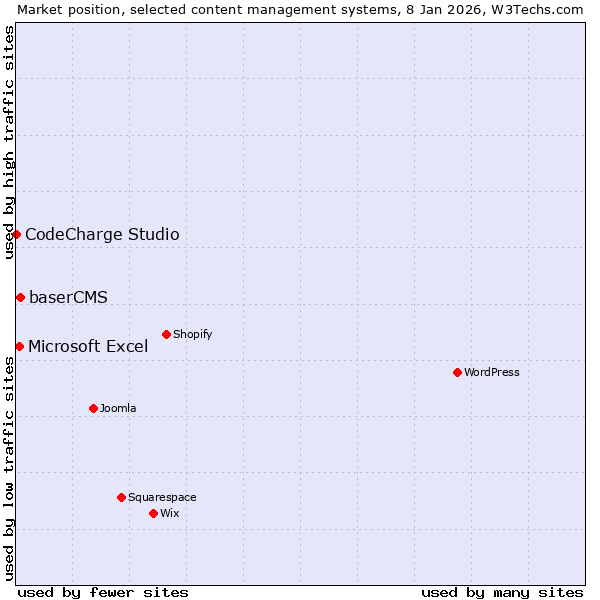This screenshot has width=600, height=600.
Task: Click the 'used by high traffic sites' axis label
Action: (x=8, y=142)
